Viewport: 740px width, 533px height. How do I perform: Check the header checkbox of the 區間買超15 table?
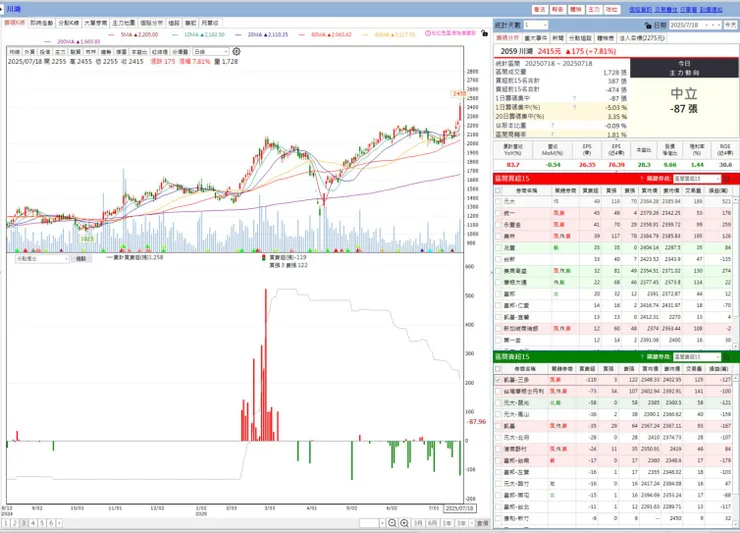click(498, 190)
